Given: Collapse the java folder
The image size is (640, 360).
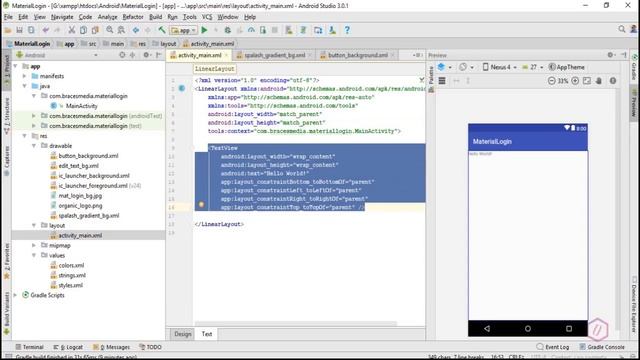Looking at the screenshot, I should (x=24, y=86).
